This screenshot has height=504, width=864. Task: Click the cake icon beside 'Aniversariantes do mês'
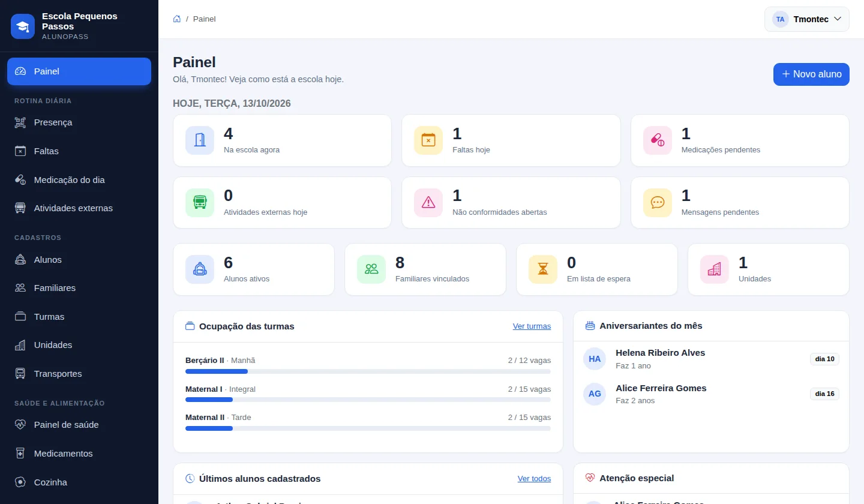(590, 326)
